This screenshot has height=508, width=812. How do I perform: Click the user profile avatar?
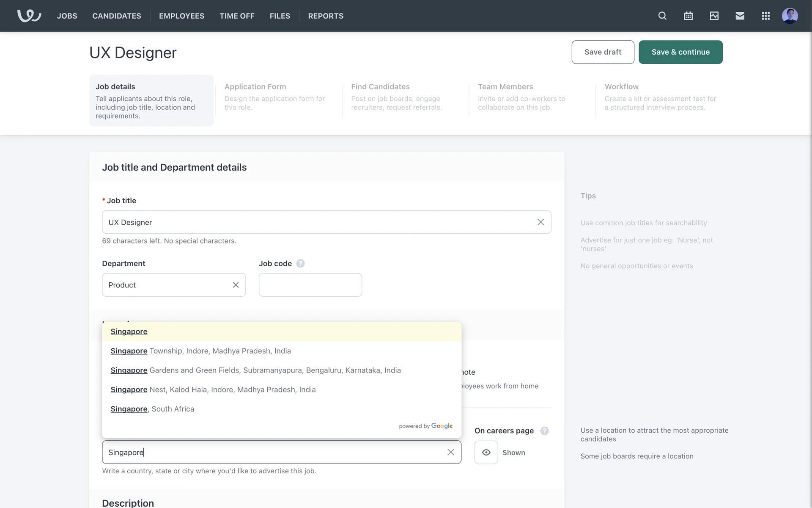click(x=790, y=16)
